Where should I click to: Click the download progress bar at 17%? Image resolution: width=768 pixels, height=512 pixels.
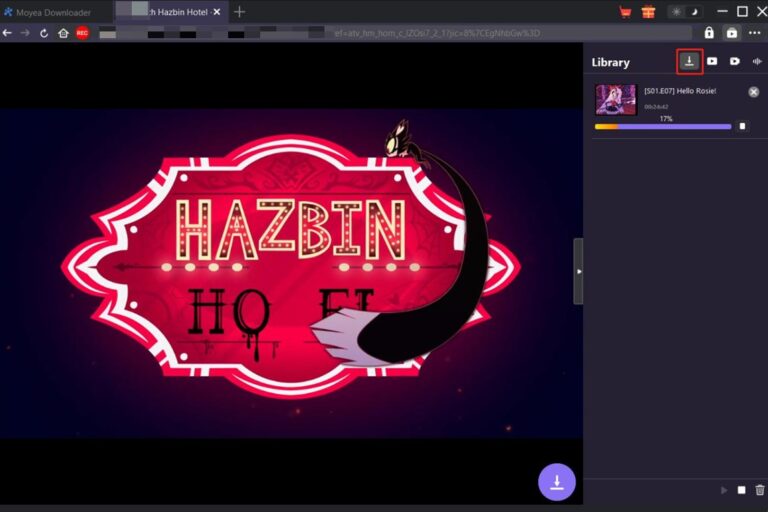[x=662, y=127]
